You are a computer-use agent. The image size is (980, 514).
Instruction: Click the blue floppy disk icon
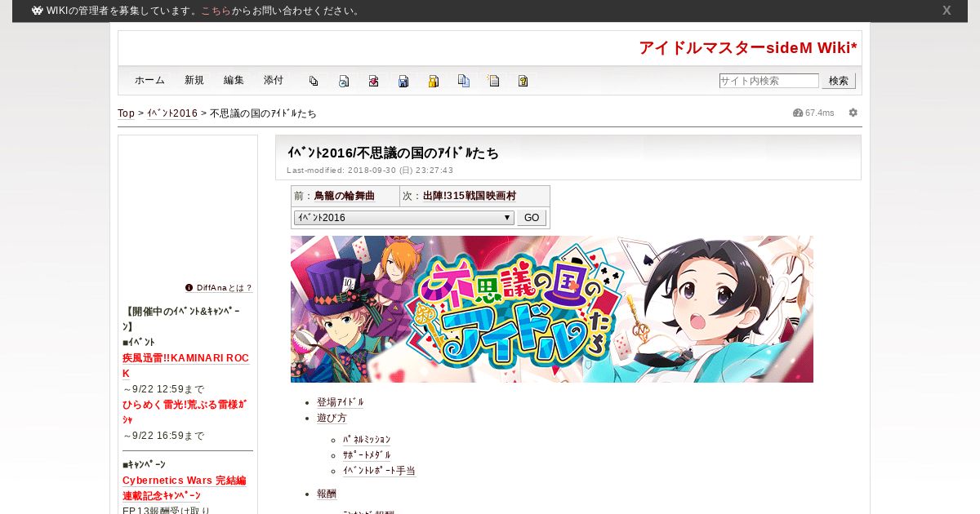(x=403, y=81)
